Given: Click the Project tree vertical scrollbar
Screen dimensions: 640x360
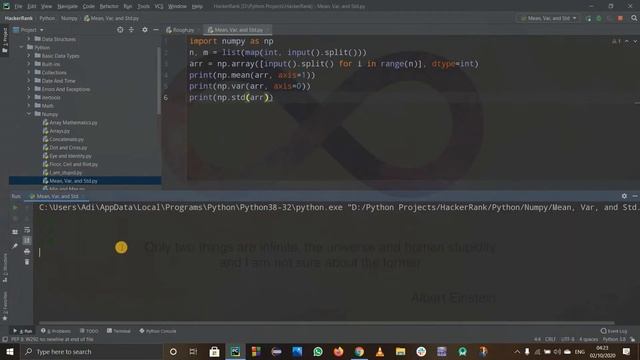Looking at the screenshot, I should click(x=159, y=81).
